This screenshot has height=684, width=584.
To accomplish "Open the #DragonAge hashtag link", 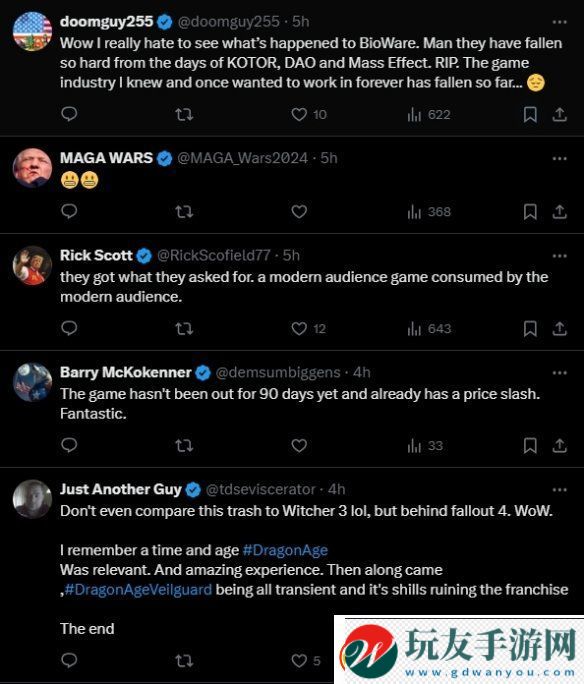I will pos(285,550).
